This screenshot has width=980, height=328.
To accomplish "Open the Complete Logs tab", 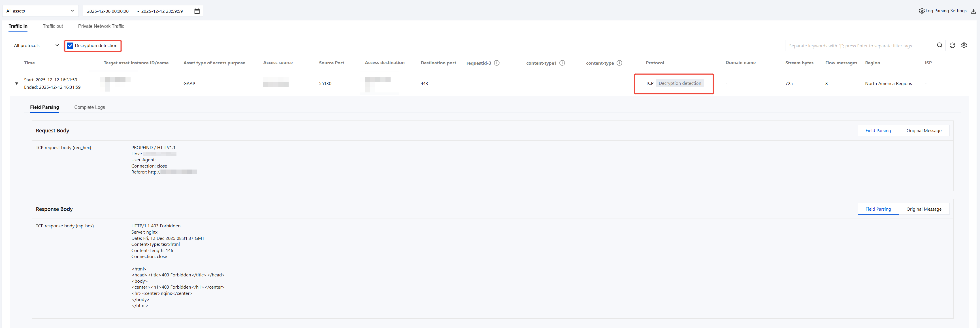I will (90, 107).
